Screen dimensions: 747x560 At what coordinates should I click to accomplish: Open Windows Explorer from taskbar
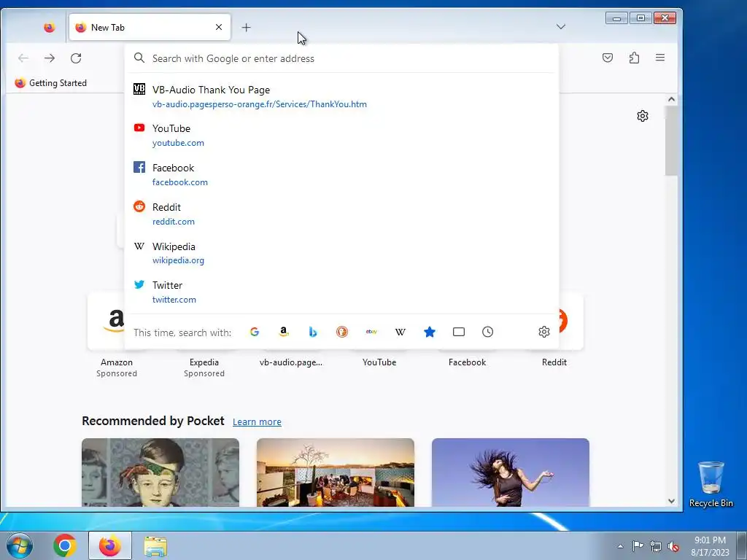pos(155,547)
